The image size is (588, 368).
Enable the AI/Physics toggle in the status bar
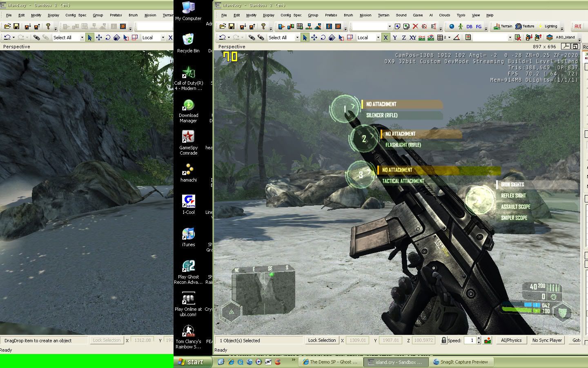(x=511, y=340)
